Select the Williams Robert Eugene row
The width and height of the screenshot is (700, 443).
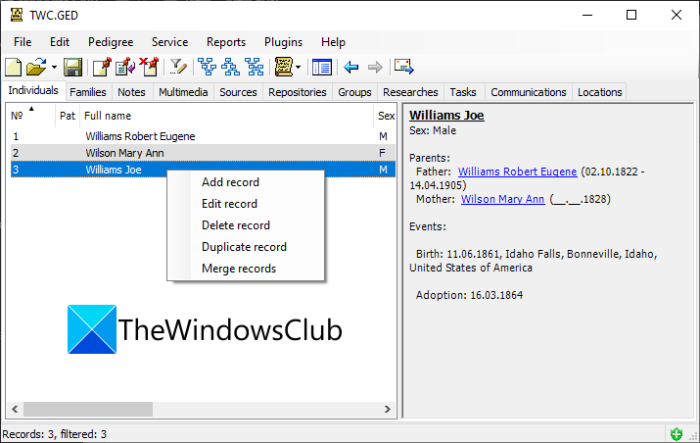203,136
